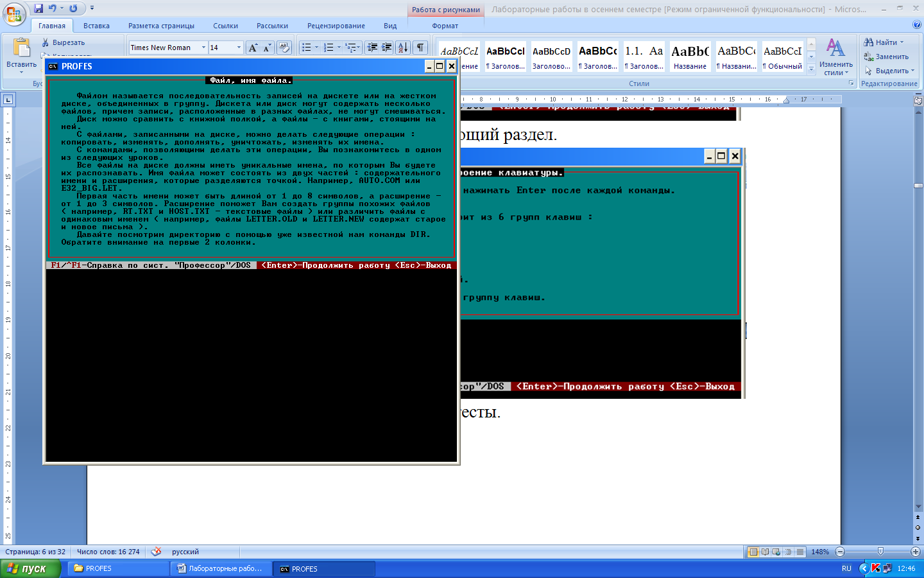Screen dimensions: 924x578
Task: Click the RU language indicator in taskbar
Action: coord(846,568)
